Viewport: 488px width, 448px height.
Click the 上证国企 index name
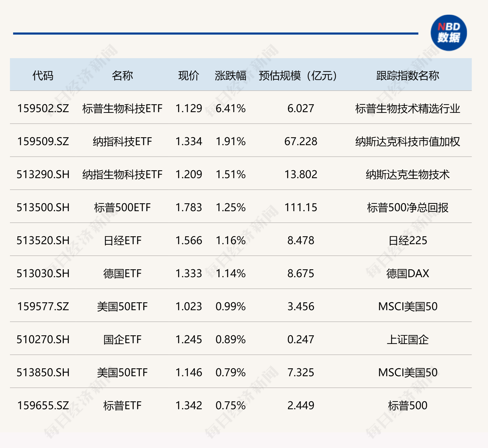click(408, 340)
